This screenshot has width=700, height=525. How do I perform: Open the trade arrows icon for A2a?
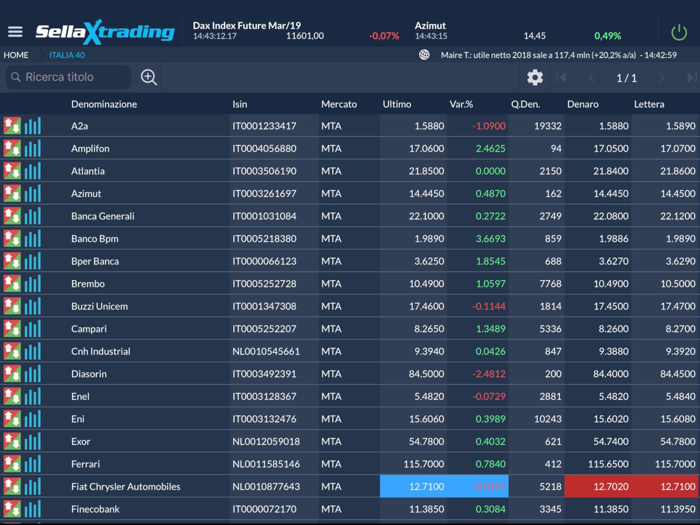[x=12, y=126]
